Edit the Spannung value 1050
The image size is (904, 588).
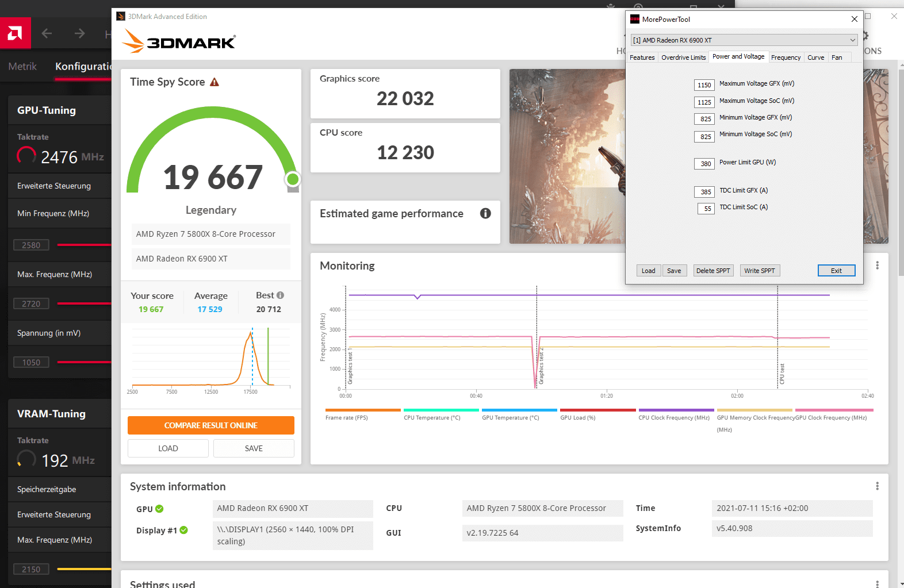coord(31,362)
